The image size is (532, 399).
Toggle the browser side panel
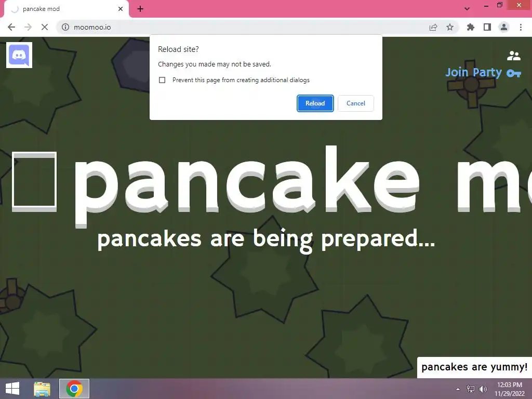tap(487, 27)
